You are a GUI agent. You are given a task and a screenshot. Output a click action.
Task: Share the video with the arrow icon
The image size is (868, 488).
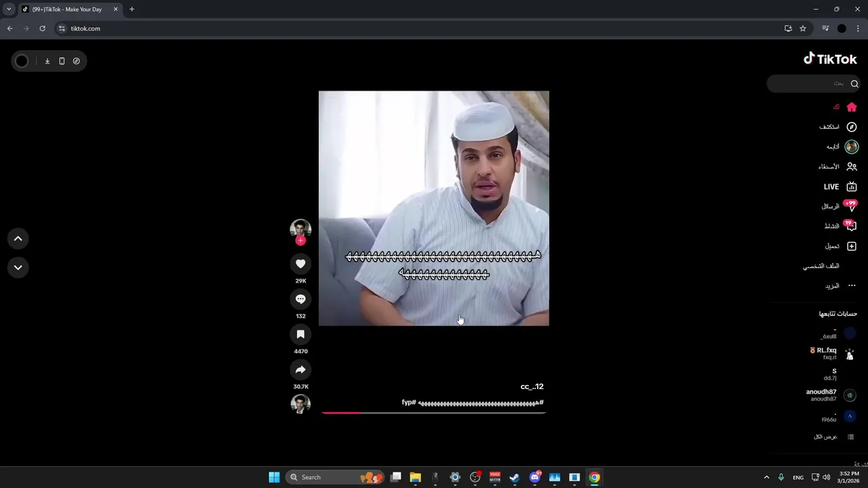pos(300,369)
